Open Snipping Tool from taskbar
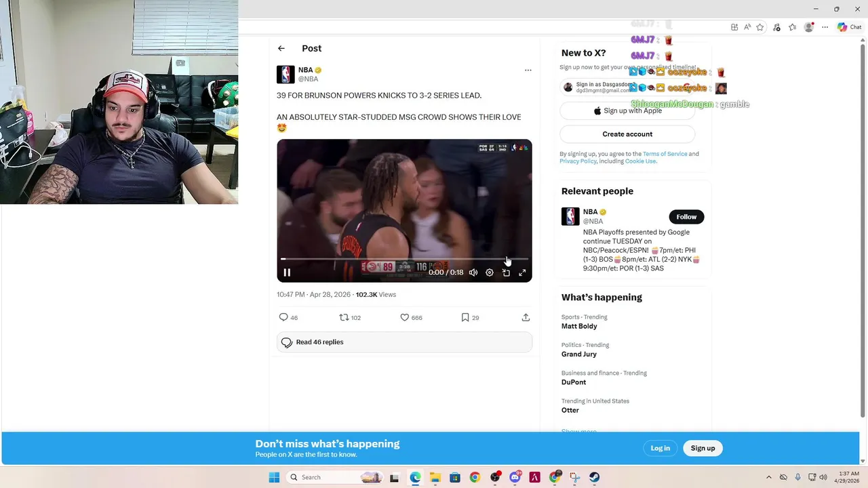This screenshot has height=488, width=868. point(575,477)
